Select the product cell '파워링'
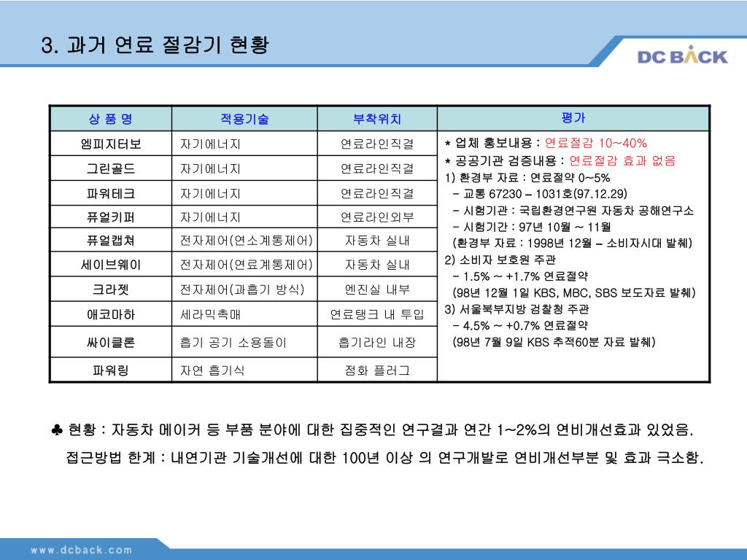 point(111,370)
